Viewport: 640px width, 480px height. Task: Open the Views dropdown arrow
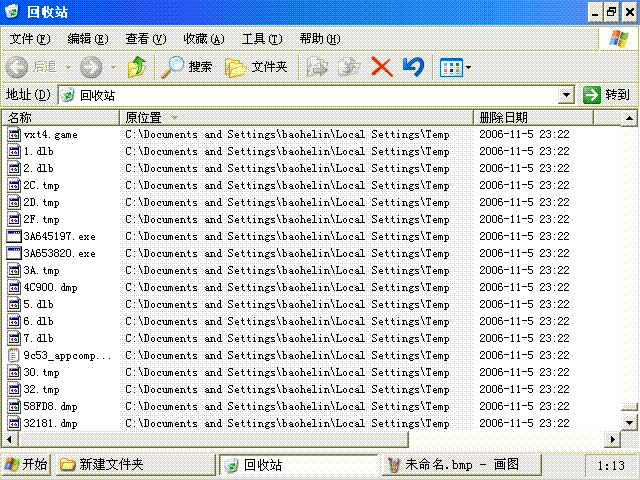point(468,67)
